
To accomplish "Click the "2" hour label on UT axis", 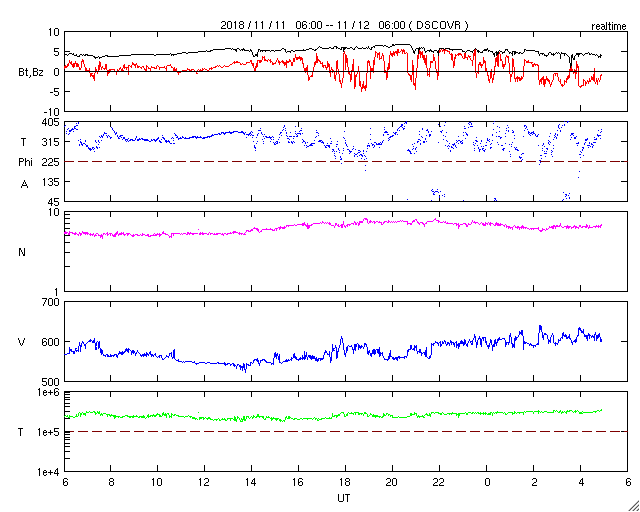I will tap(534, 482).
